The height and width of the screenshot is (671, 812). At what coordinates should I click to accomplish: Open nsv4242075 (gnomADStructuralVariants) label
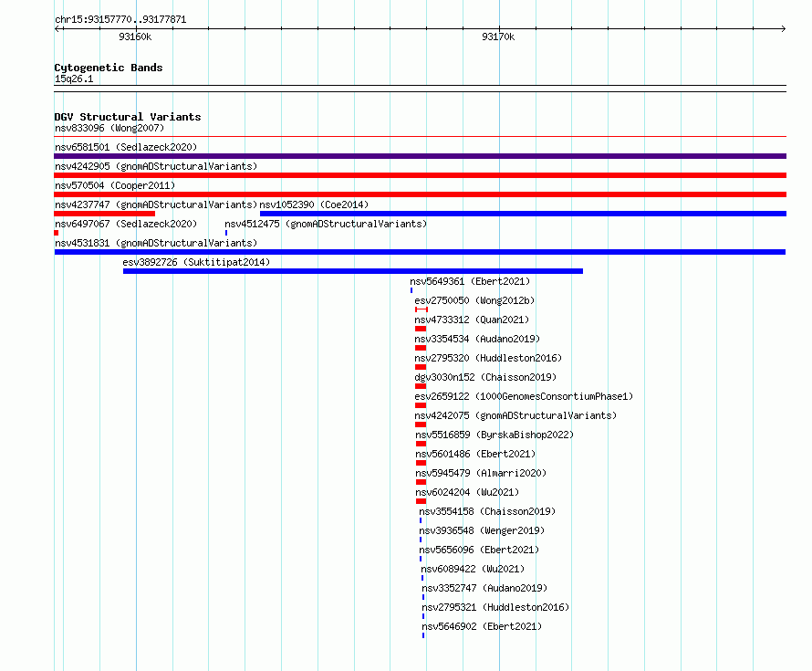click(515, 415)
